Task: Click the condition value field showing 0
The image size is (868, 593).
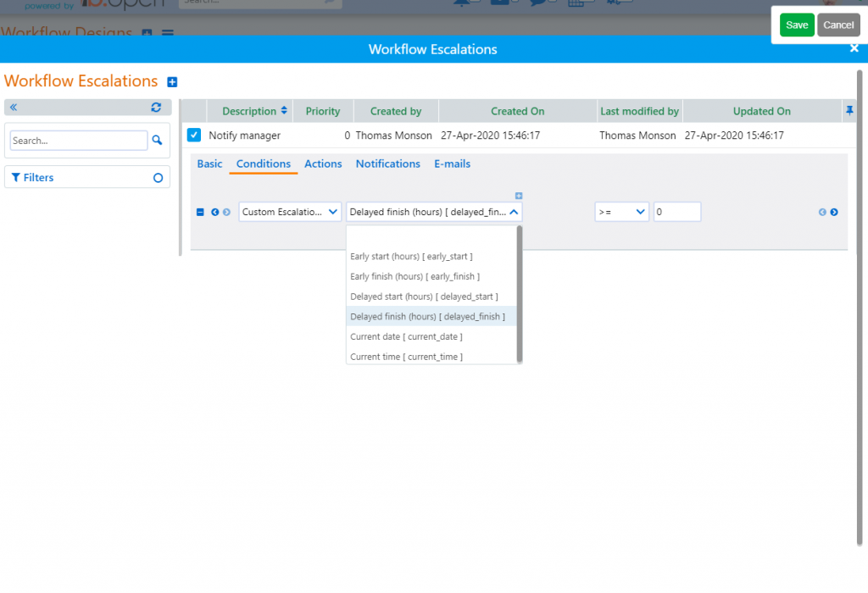Action: (x=677, y=212)
